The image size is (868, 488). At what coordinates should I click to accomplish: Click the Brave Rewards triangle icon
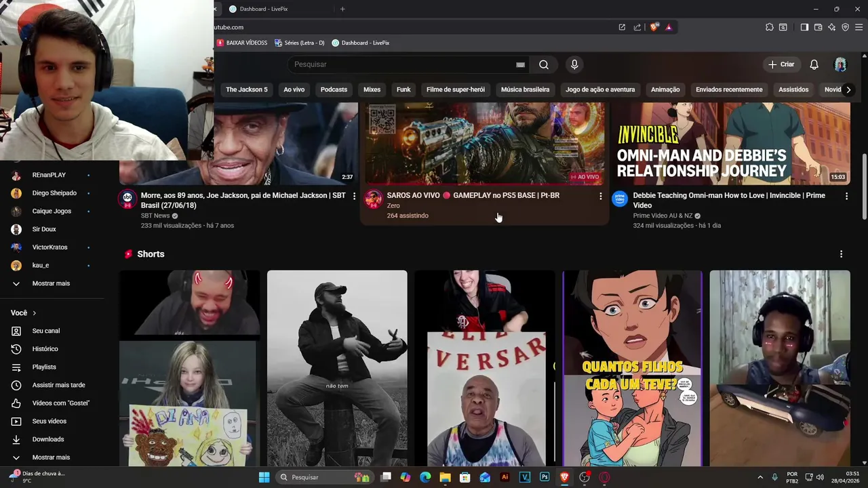(x=669, y=27)
